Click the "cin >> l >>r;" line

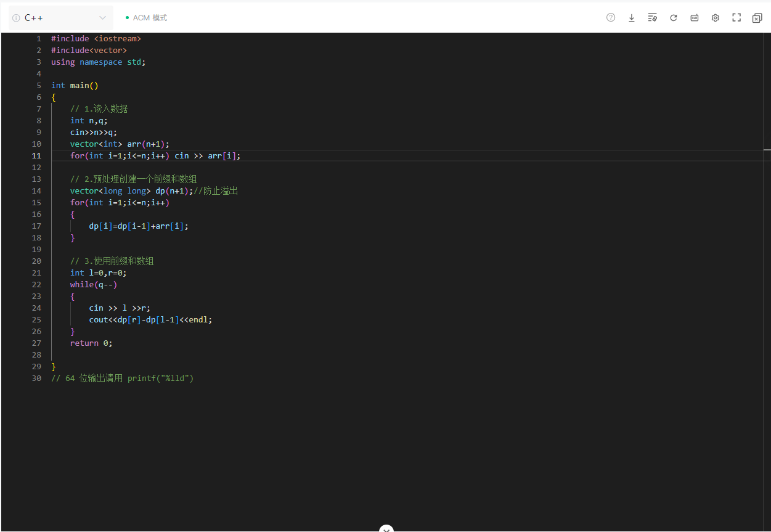(x=120, y=308)
